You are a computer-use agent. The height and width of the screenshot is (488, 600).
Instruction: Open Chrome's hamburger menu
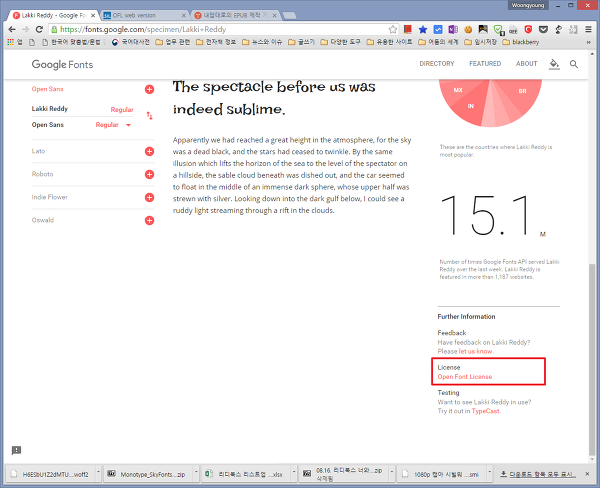[x=589, y=29]
